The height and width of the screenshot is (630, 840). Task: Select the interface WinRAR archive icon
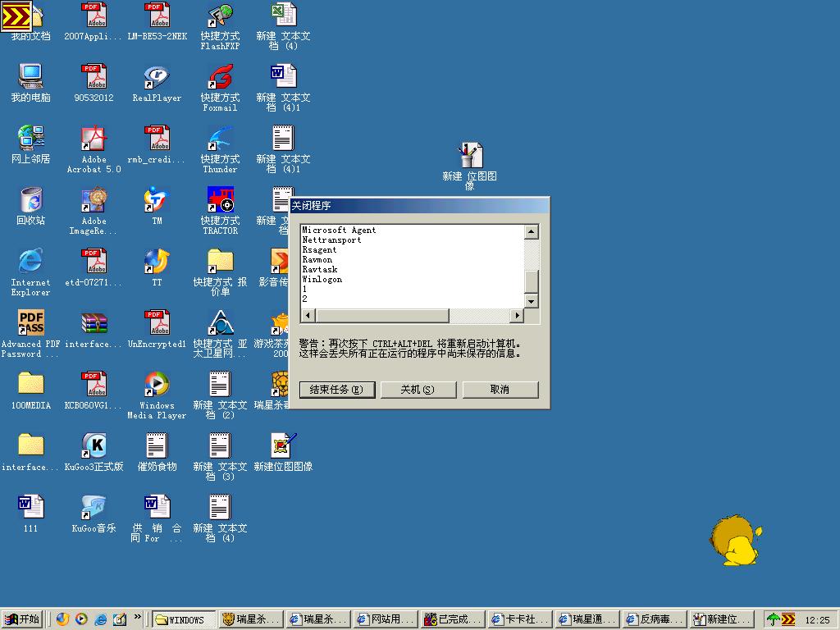pos(94,328)
